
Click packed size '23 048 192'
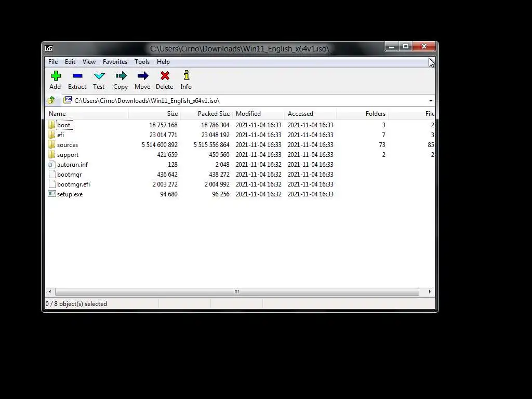[215, 135]
